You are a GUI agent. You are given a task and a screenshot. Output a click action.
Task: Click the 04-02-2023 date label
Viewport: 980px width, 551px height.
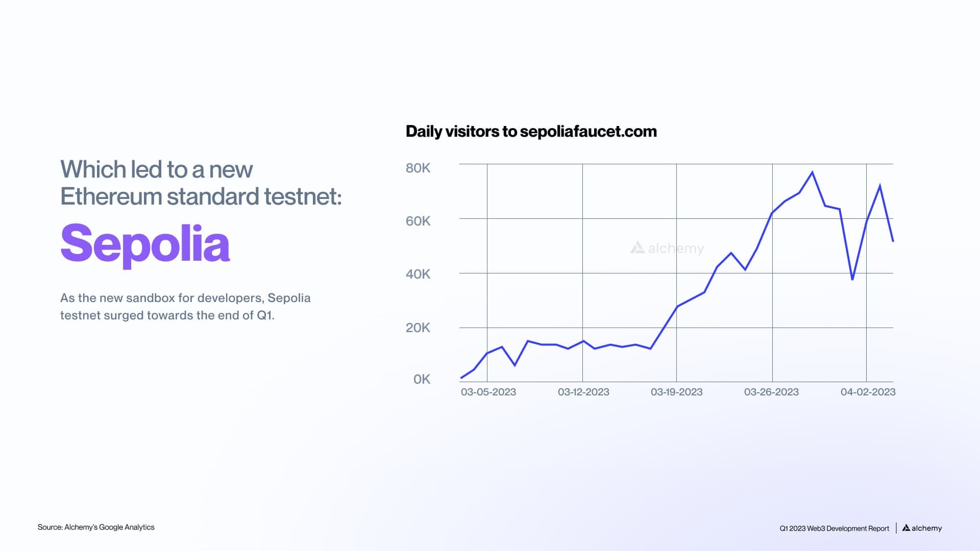pos(868,392)
